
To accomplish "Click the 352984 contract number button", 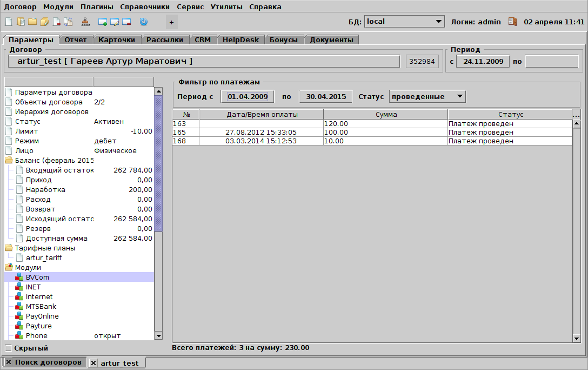I will pos(422,61).
